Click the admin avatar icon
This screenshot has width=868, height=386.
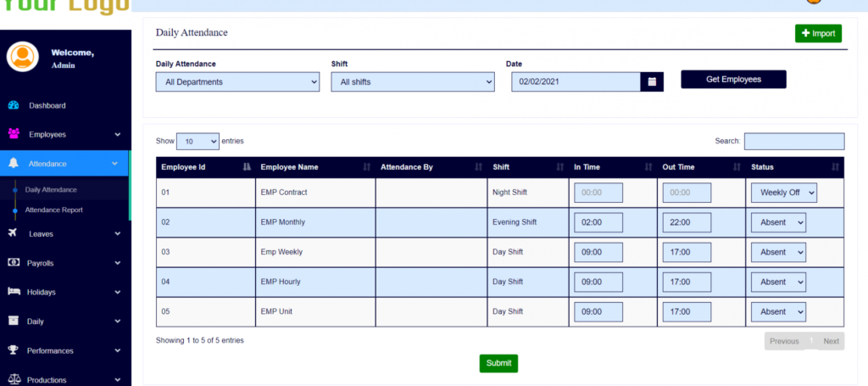23,57
